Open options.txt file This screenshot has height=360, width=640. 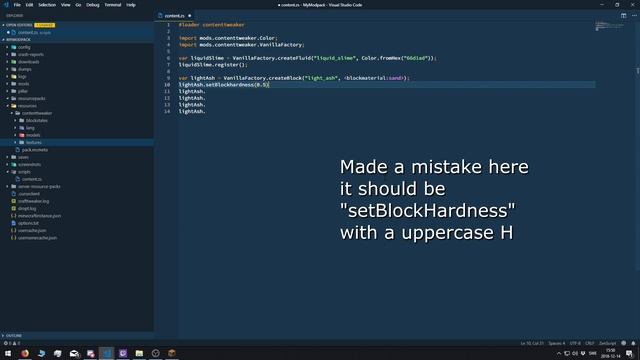pyautogui.click(x=28, y=223)
